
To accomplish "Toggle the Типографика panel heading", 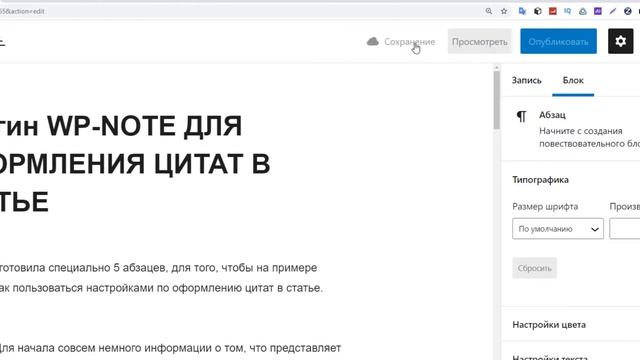I will tap(540, 180).
